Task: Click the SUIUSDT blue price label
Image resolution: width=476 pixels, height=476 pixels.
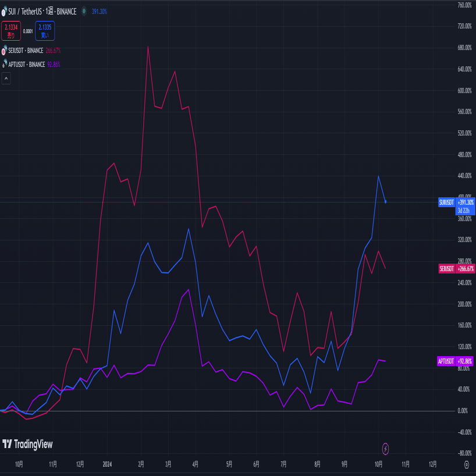Action: coord(446,203)
